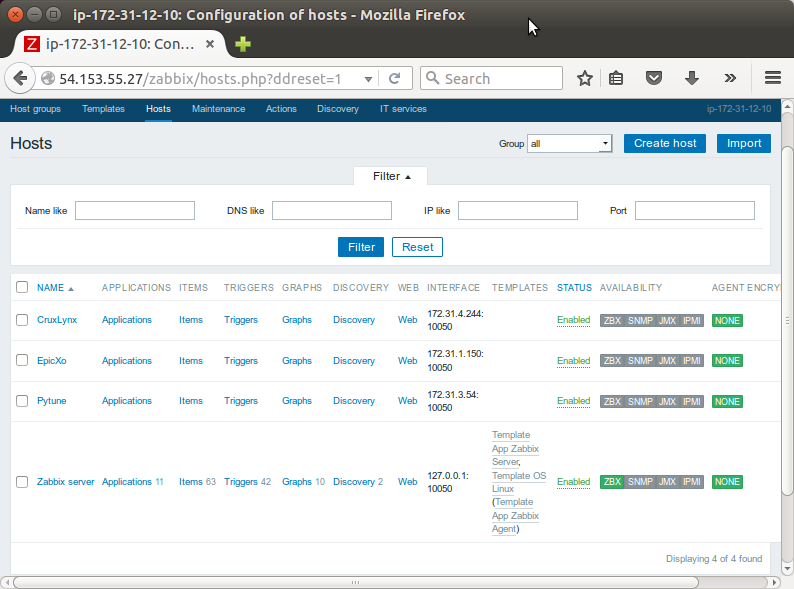Toggle Enabled status for CruxLynx
The image size is (794, 589).
pyautogui.click(x=573, y=320)
